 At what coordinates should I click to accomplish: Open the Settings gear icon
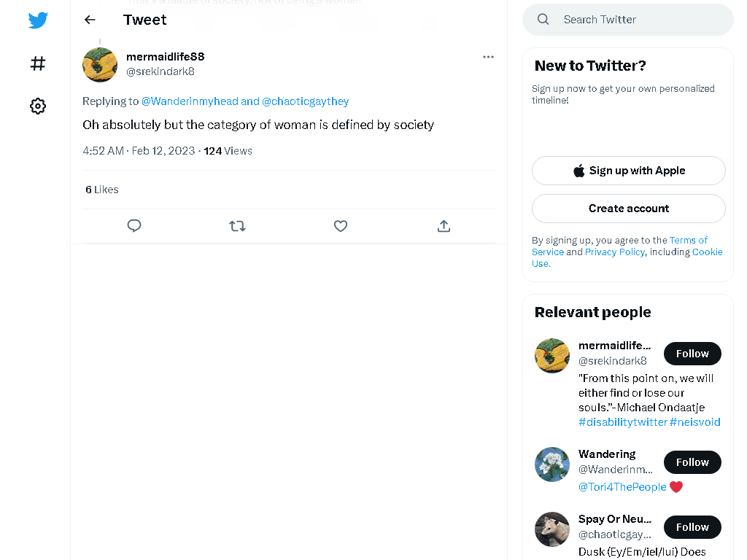coord(38,106)
